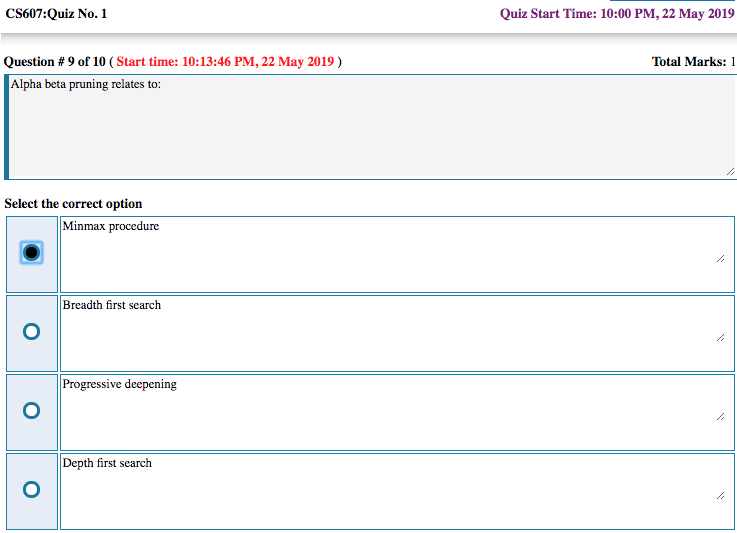This screenshot has width=737, height=533.
Task: Click the purple Quiz Start Time text
Action: click(617, 14)
